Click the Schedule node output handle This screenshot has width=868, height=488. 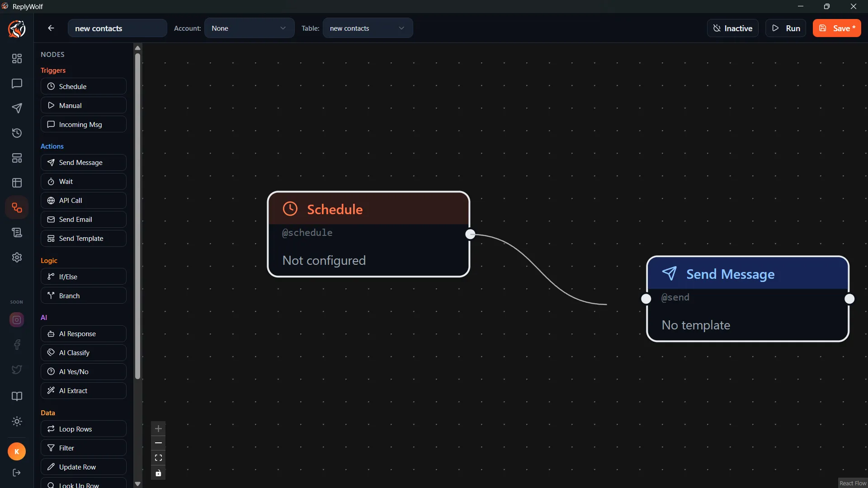470,234
